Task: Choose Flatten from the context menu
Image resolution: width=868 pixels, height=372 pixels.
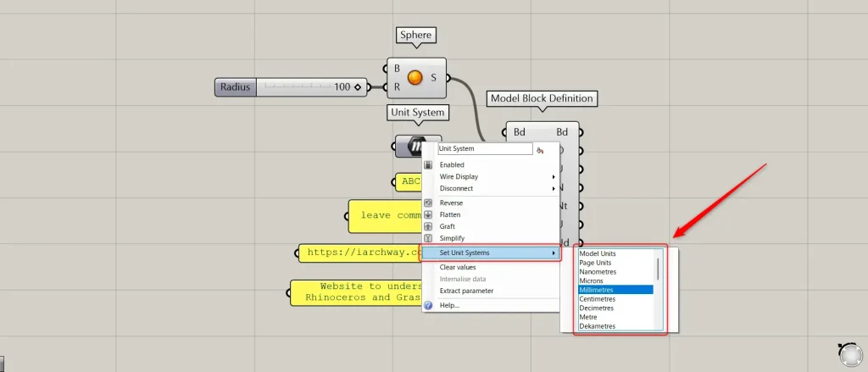Action: pos(491,214)
